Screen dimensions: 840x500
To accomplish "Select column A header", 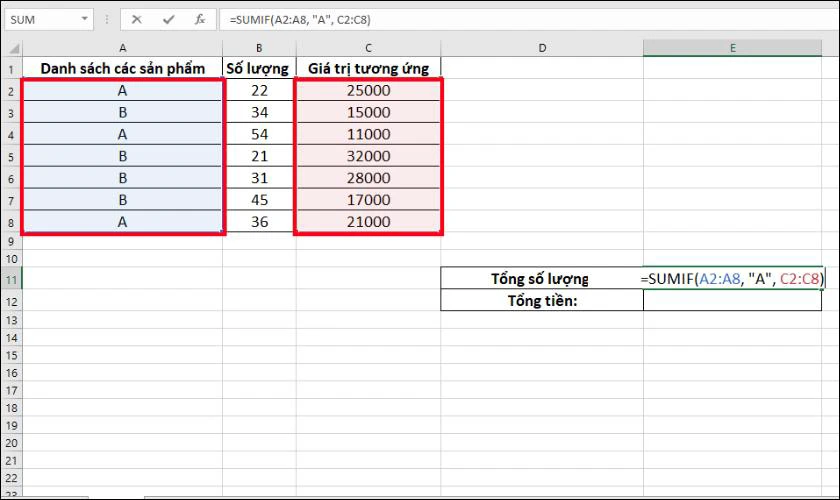I will pyautogui.click(x=123, y=48).
